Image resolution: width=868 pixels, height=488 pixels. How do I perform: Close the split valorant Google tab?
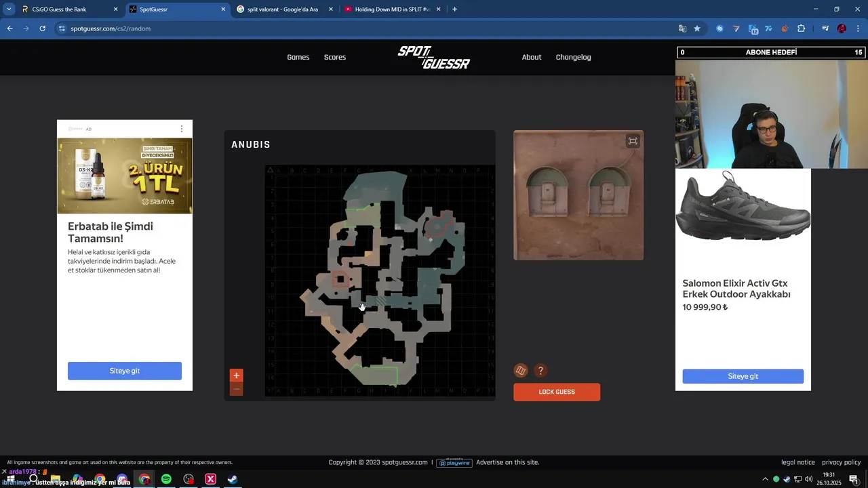pos(331,9)
